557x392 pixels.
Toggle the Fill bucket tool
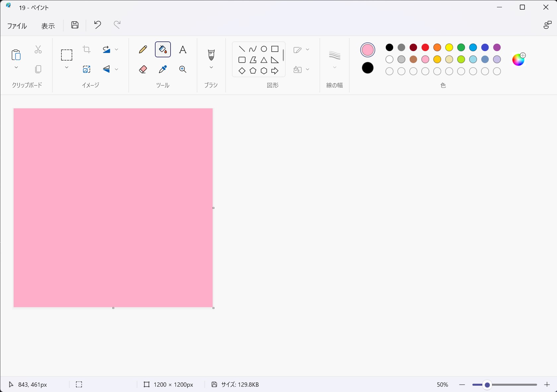click(163, 50)
